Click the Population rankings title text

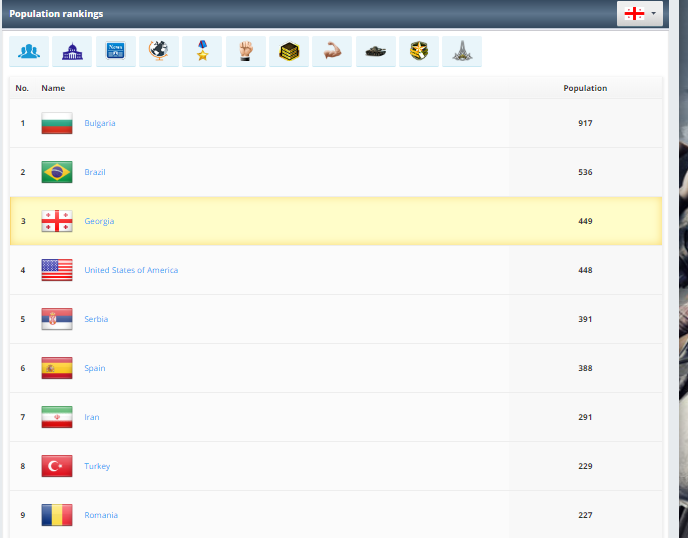tap(56, 14)
